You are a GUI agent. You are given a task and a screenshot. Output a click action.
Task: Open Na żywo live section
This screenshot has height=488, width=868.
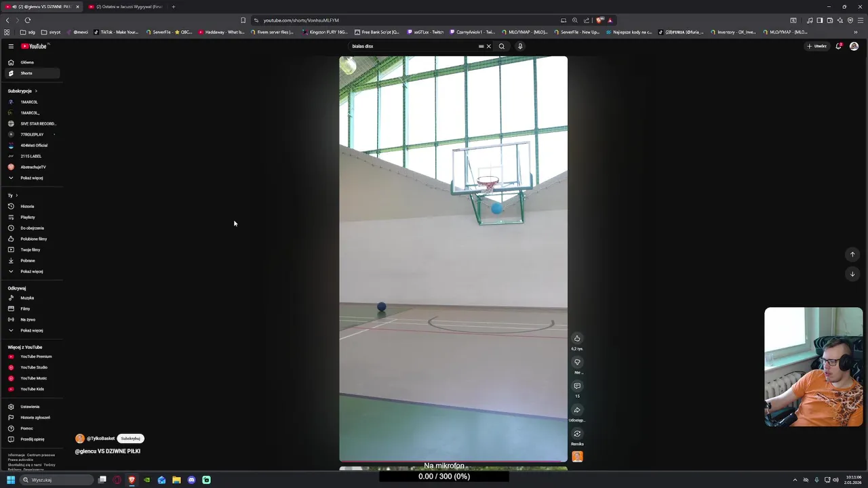(x=31, y=319)
